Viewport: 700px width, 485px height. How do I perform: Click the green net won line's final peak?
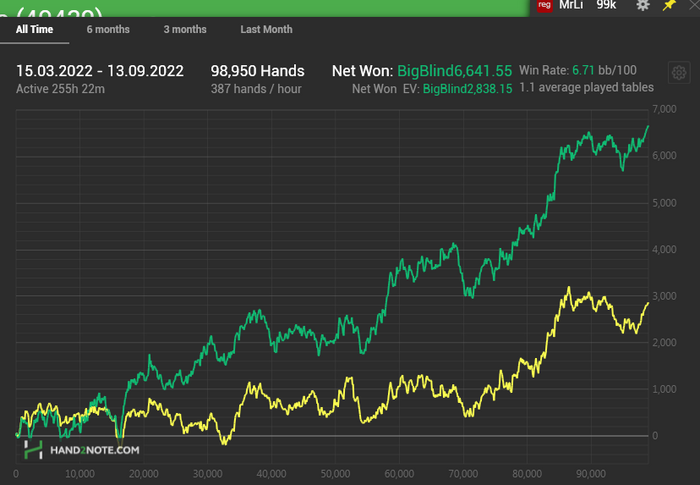tap(648, 126)
